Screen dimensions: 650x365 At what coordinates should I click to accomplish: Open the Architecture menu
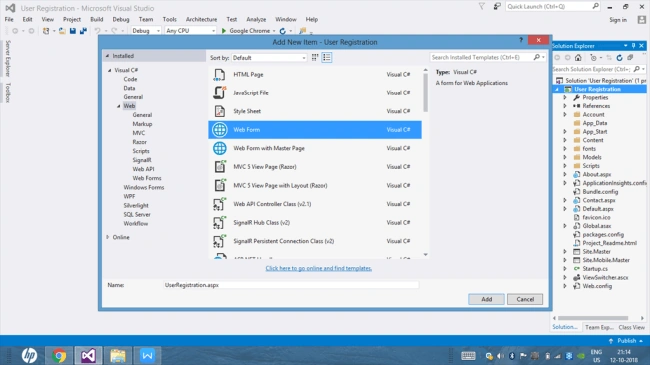coord(201,19)
